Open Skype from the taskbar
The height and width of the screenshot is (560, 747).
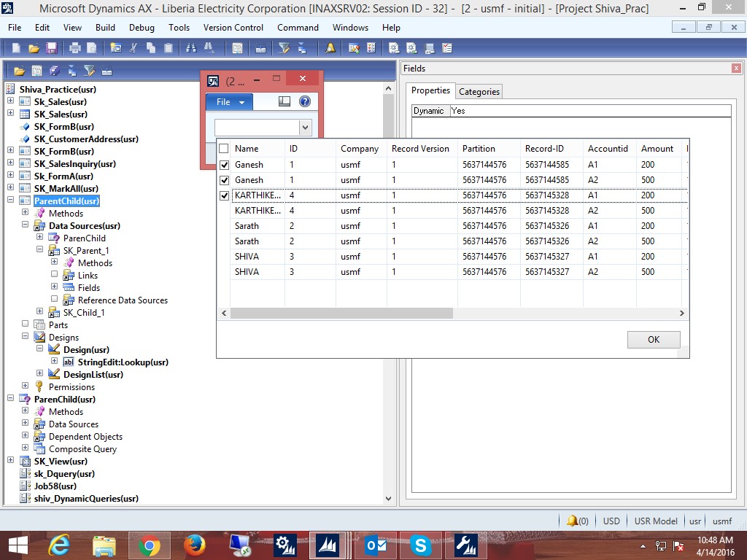420,545
